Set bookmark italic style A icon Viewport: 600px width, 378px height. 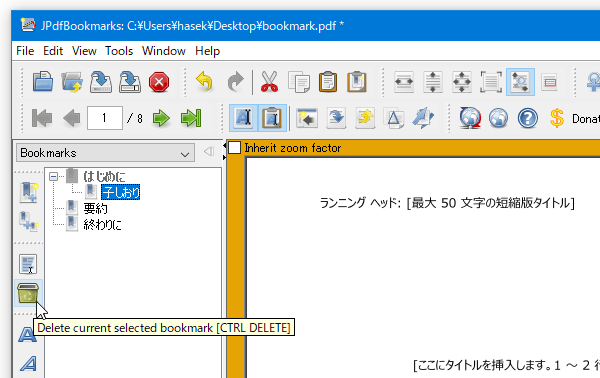click(x=28, y=363)
